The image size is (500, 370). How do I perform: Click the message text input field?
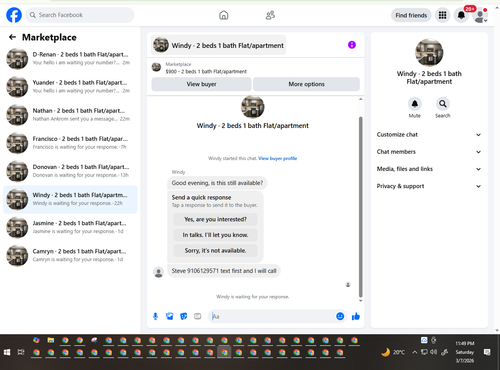[272, 316]
